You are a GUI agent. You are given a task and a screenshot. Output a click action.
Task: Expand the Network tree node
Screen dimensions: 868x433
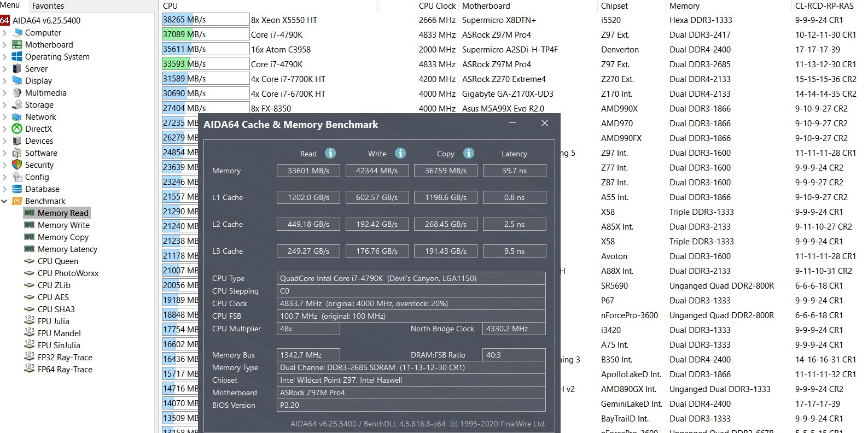[5, 117]
